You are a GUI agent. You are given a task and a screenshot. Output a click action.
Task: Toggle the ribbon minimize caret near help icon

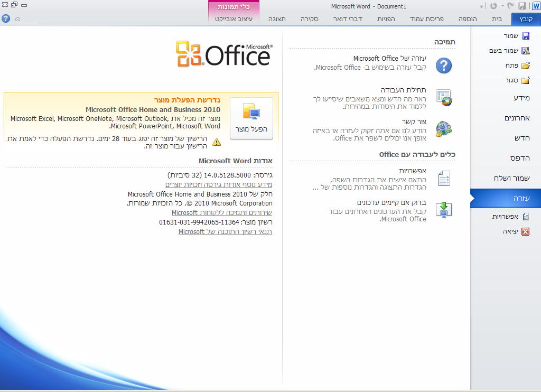(x=17, y=18)
